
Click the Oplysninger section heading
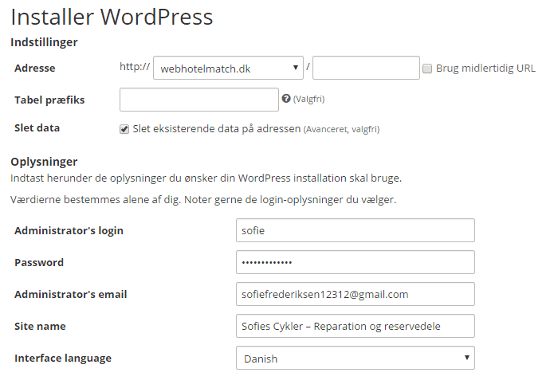pyautogui.click(x=44, y=162)
